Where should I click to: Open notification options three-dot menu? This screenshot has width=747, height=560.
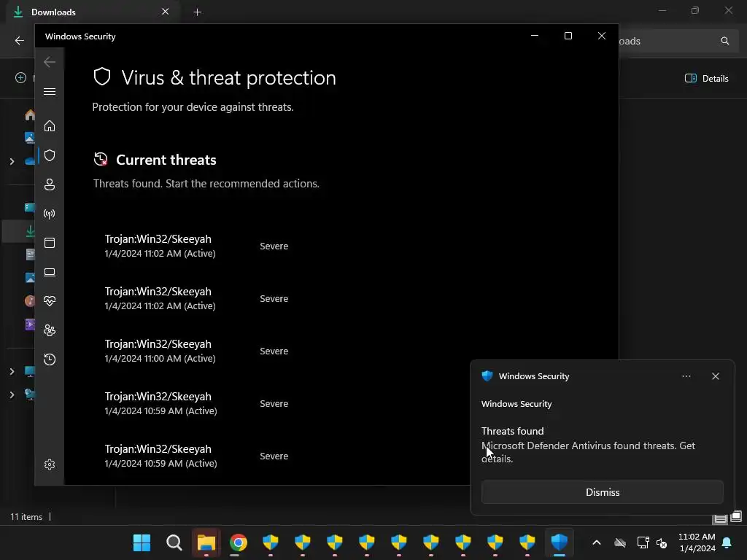686,376
